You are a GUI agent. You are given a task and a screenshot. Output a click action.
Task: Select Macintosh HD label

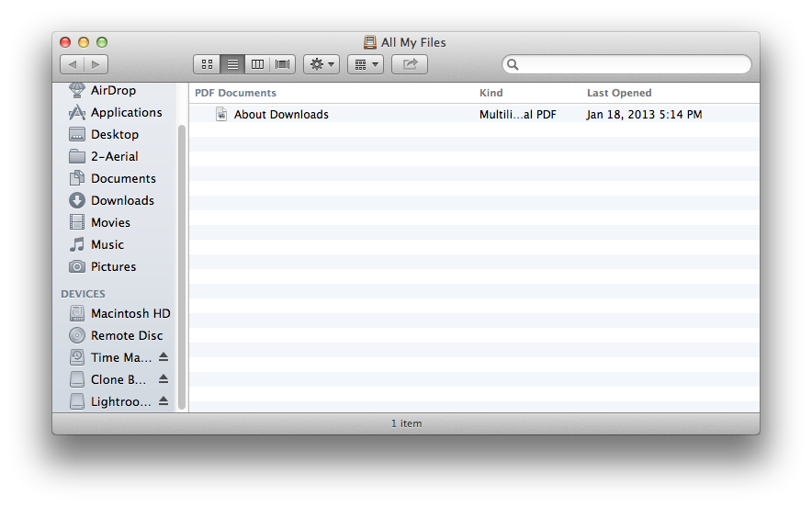pyautogui.click(x=130, y=314)
